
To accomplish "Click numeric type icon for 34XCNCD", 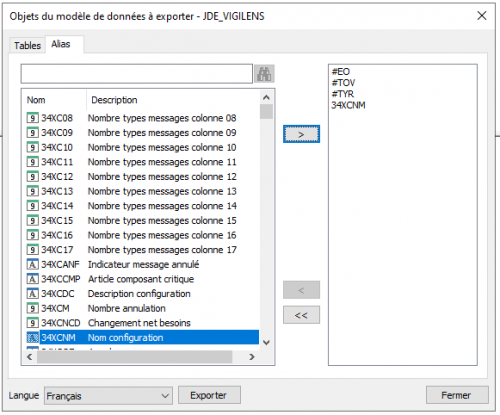I will (x=32, y=323).
